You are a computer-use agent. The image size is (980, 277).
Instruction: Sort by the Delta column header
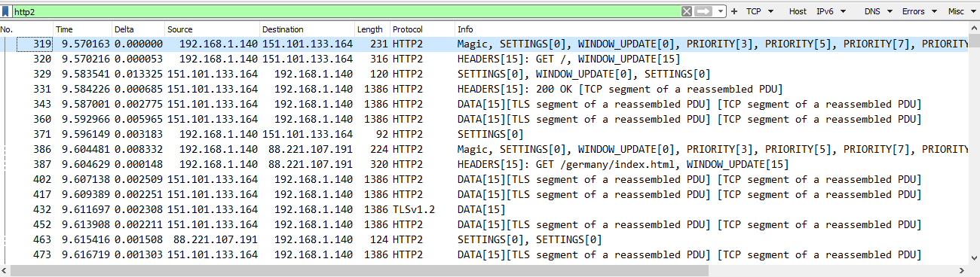point(138,29)
